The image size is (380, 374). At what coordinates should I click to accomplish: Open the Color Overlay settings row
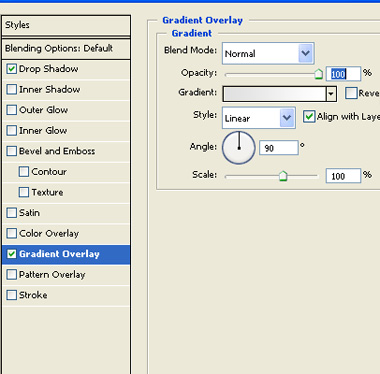coord(66,233)
